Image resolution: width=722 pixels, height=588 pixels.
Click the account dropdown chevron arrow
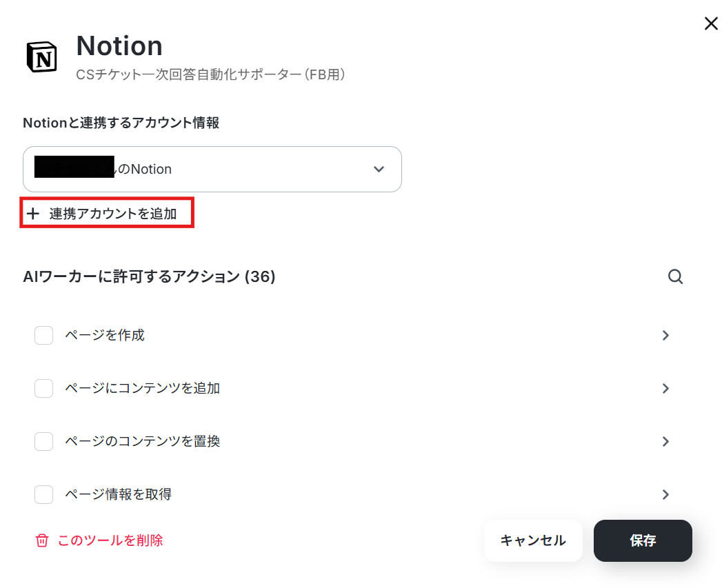coord(379,169)
